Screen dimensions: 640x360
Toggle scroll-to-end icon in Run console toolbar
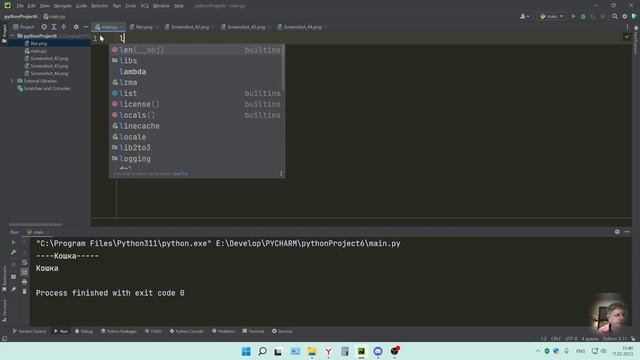coord(24,272)
